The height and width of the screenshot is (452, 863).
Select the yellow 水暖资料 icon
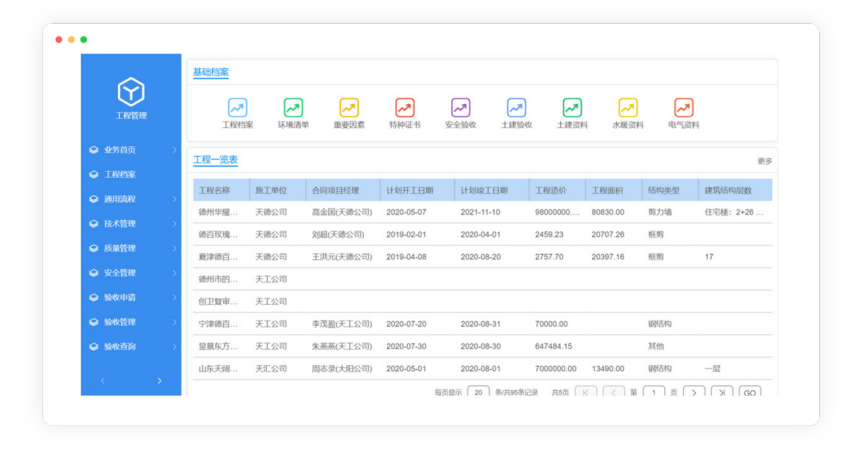(628, 108)
